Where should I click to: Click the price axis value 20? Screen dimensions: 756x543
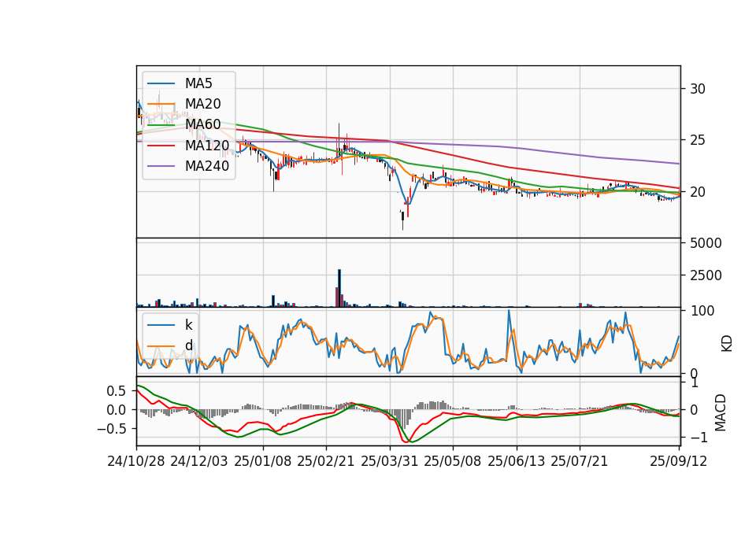(698, 192)
